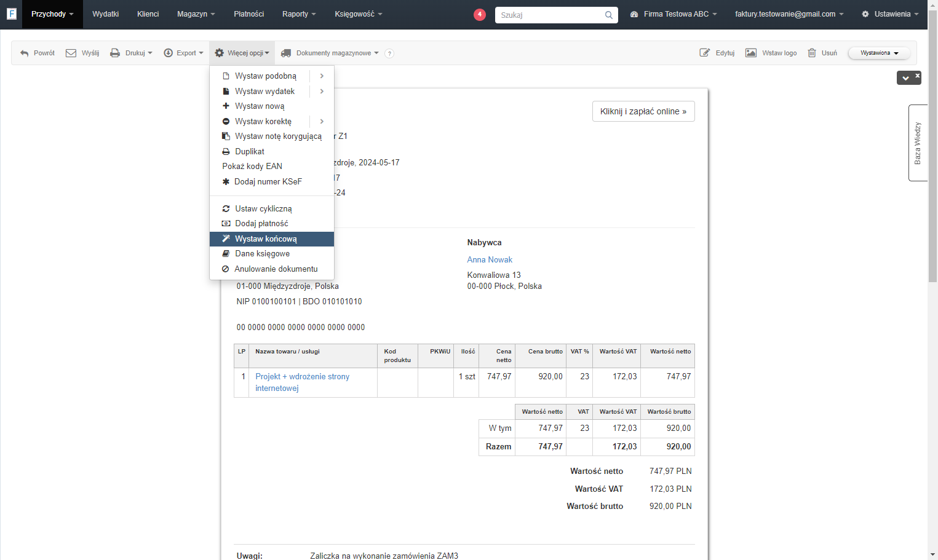Collapse the Więcej opcji menu
938x560 pixels.
click(x=242, y=53)
